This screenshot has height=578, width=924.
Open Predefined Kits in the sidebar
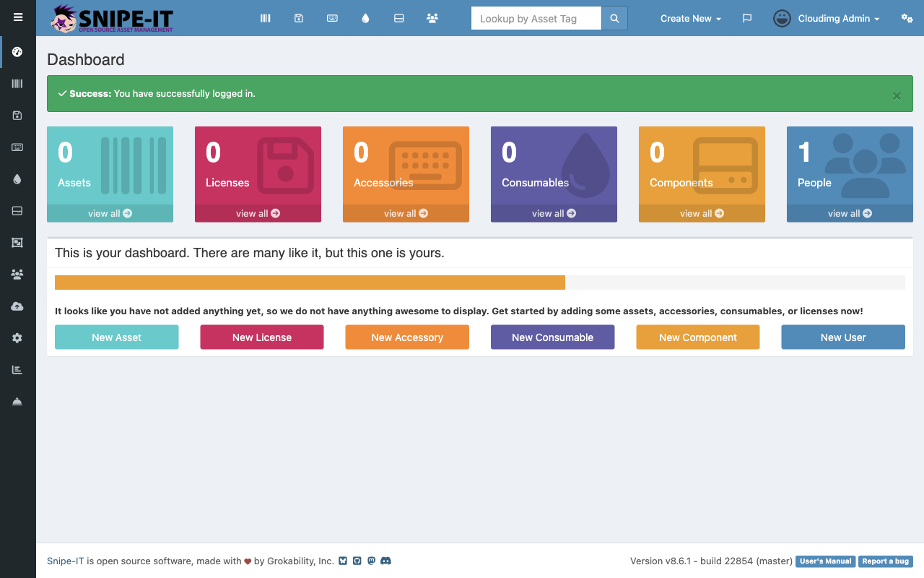pos(17,243)
